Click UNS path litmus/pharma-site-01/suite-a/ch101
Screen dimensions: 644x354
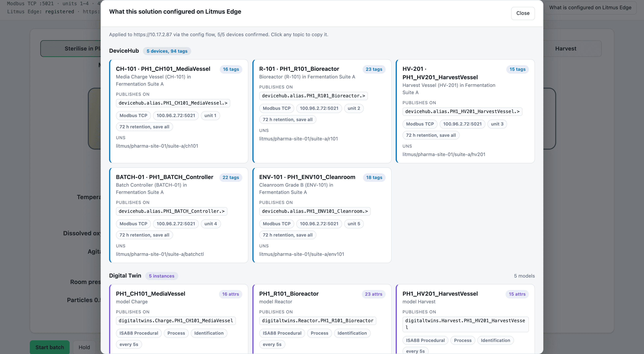click(x=157, y=146)
